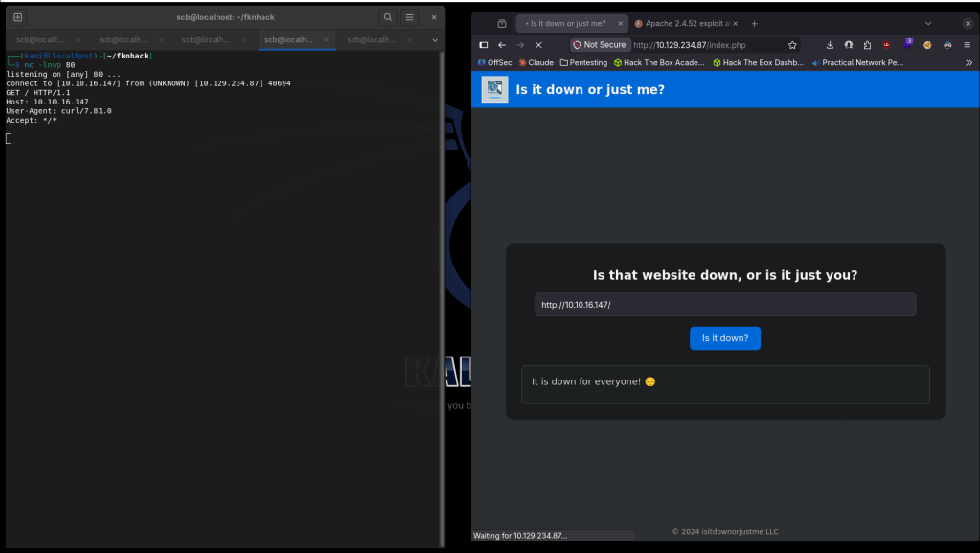
Task: Open the browser downloads panel
Action: coord(830,45)
